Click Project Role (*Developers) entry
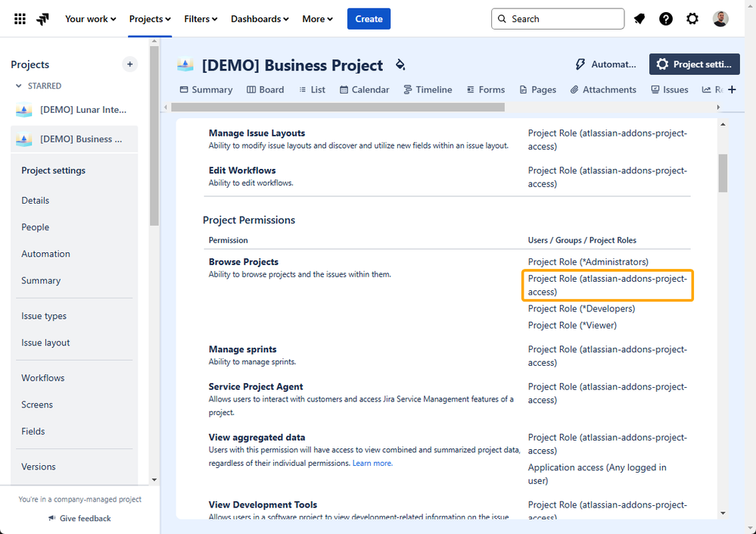This screenshot has height=534, width=756. tap(581, 309)
